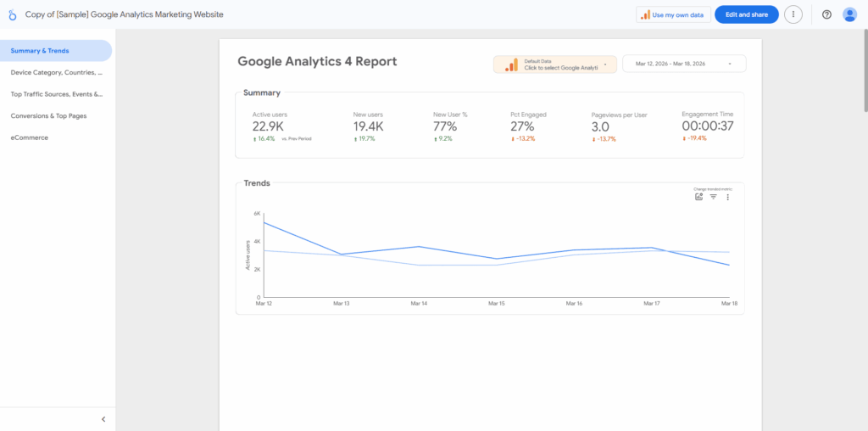Open the user account avatar
This screenshot has width=868, height=431.
(849, 14)
